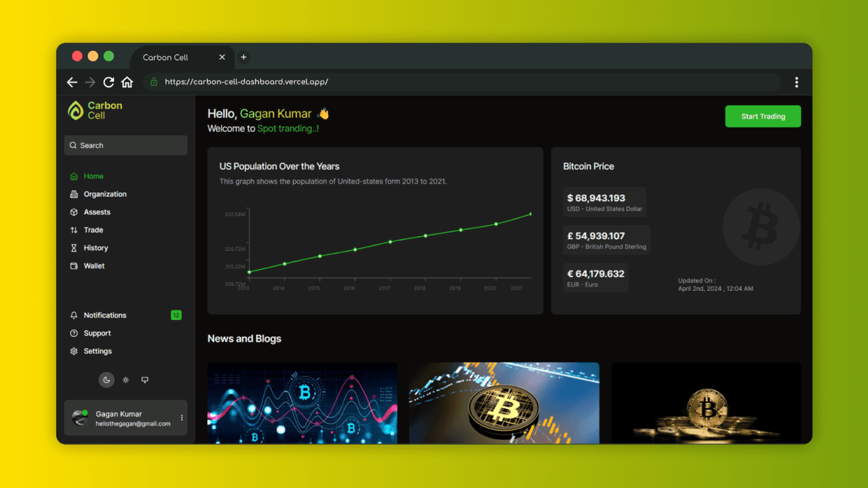Open the Gagan Kumar profile options menu
Screen dimensions: 868x488
tap(182, 418)
